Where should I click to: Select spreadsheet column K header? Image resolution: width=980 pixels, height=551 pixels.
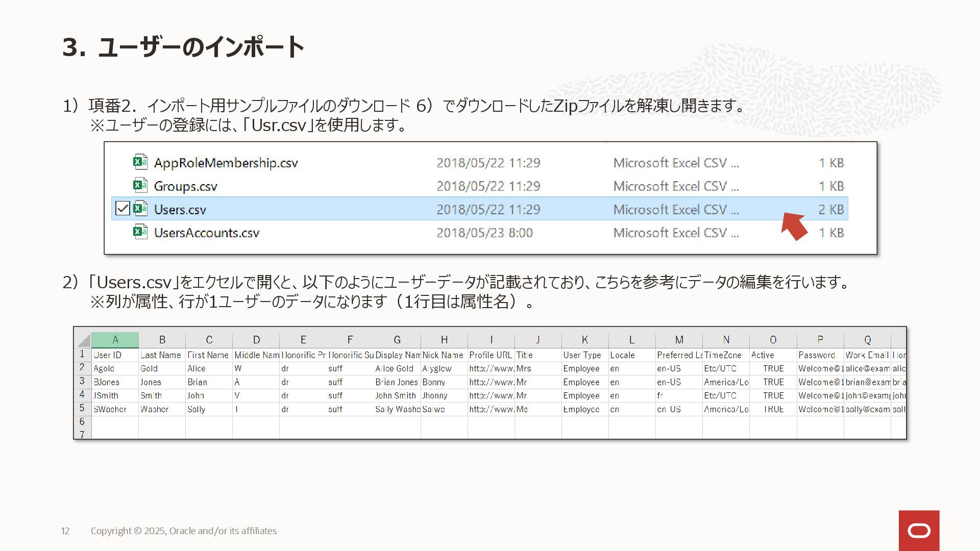(585, 340)
